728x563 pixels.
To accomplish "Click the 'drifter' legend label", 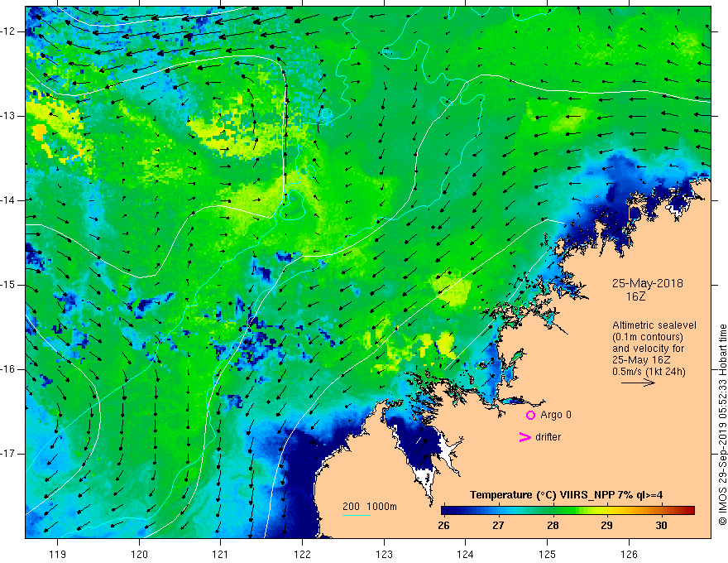I will (548, 437).
